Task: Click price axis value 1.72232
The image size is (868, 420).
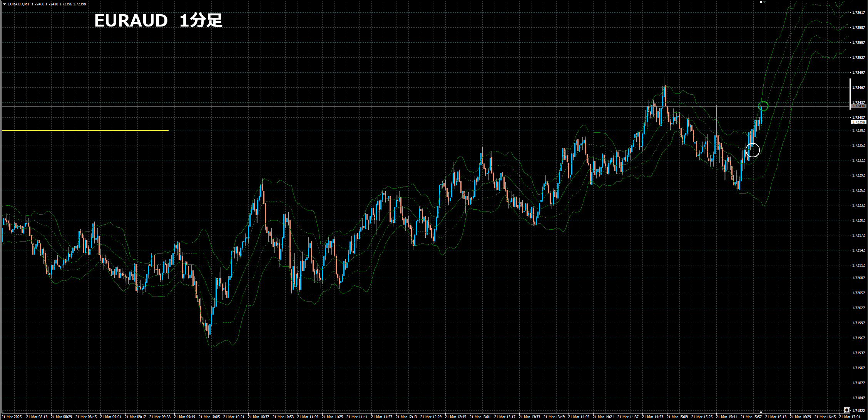Action: point(858,205)
